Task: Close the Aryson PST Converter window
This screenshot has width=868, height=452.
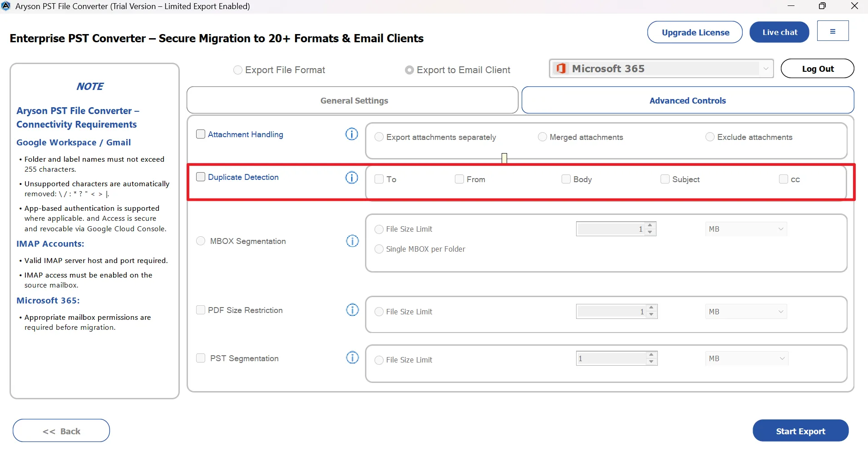Action: 854,6
